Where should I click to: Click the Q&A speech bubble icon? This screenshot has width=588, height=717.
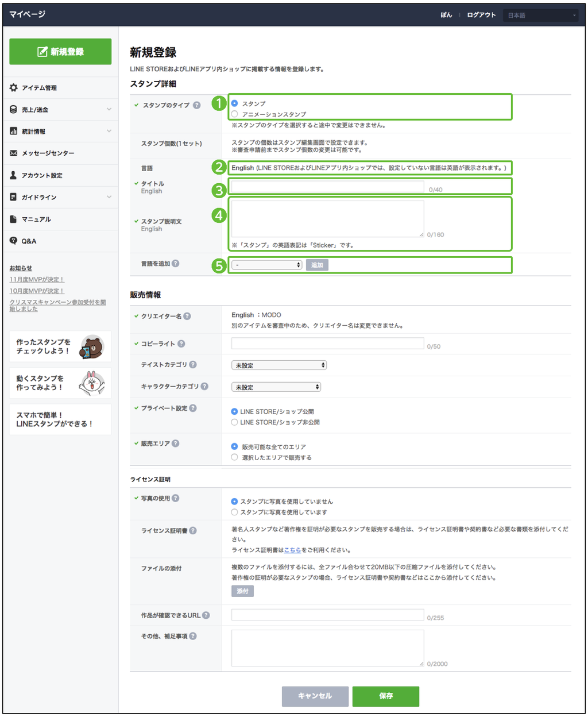[14, 241]
